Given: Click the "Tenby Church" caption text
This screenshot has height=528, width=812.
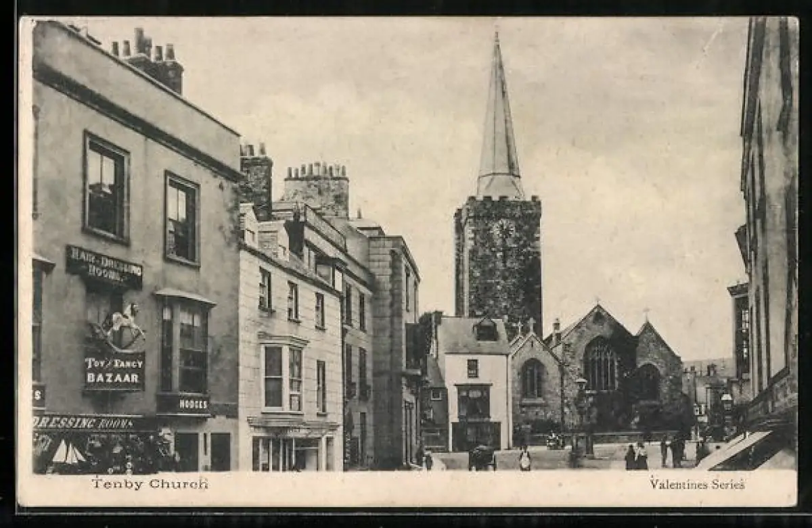Looking at the screenshot, I should coord(150,483).
